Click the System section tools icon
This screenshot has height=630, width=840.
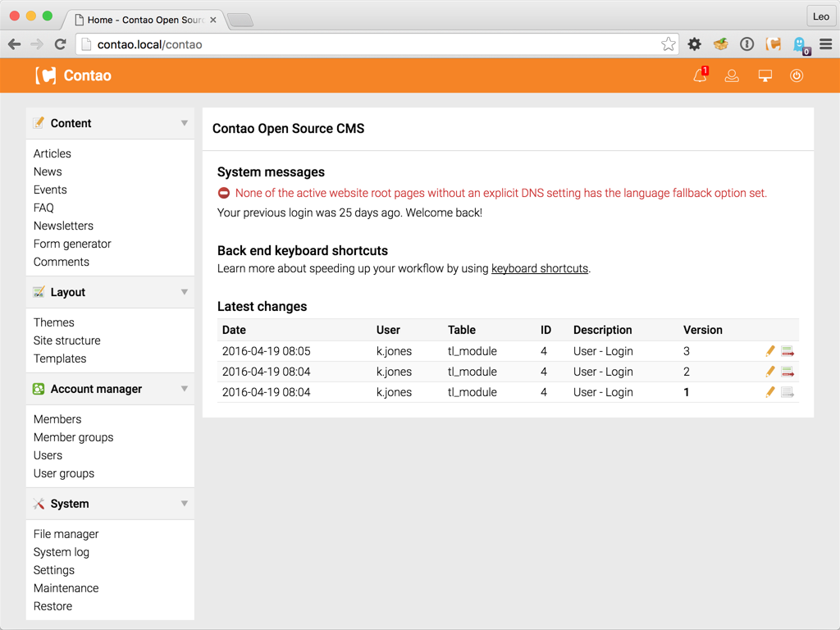pos(39,504)
